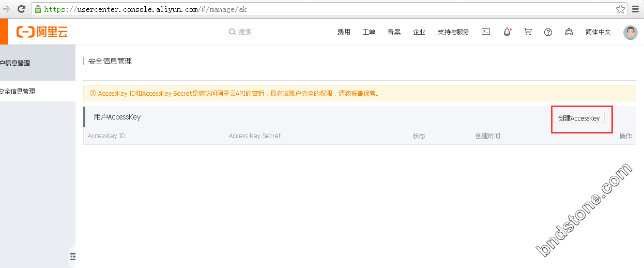Click the search magnifier icon
Viewport: 644px width, 268px height.
(x=232, y=32)
